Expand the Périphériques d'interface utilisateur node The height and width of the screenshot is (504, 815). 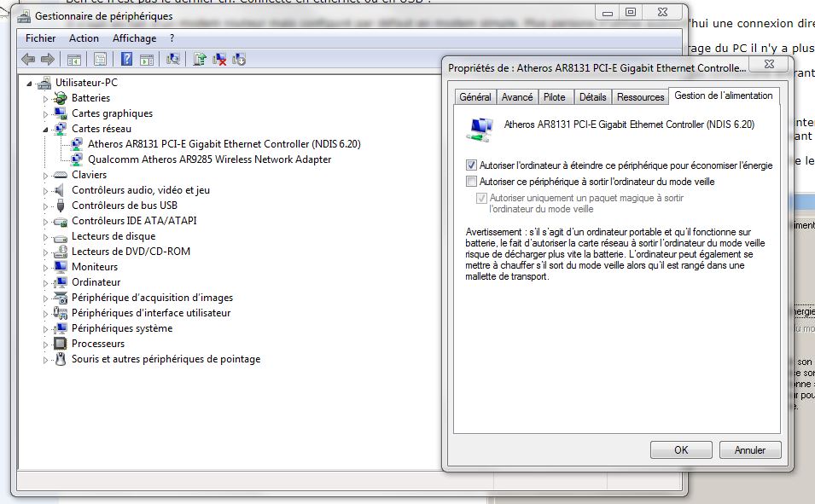coord(45,314)
